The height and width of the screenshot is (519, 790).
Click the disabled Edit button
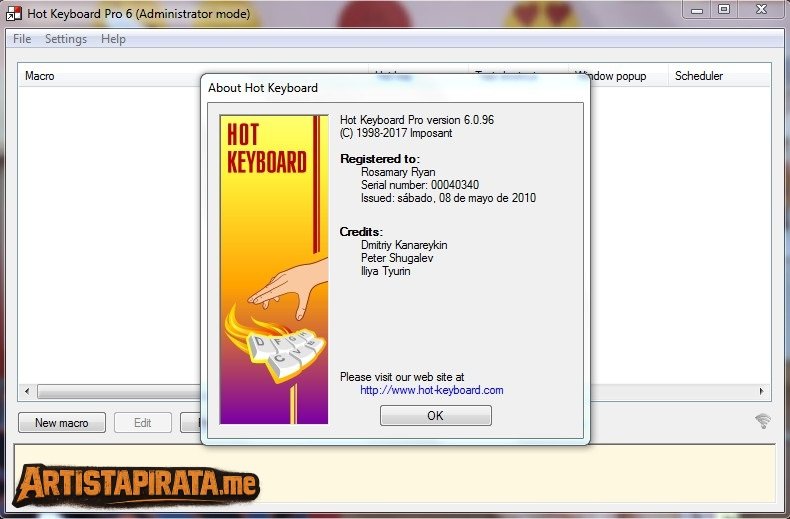(143, 423)
